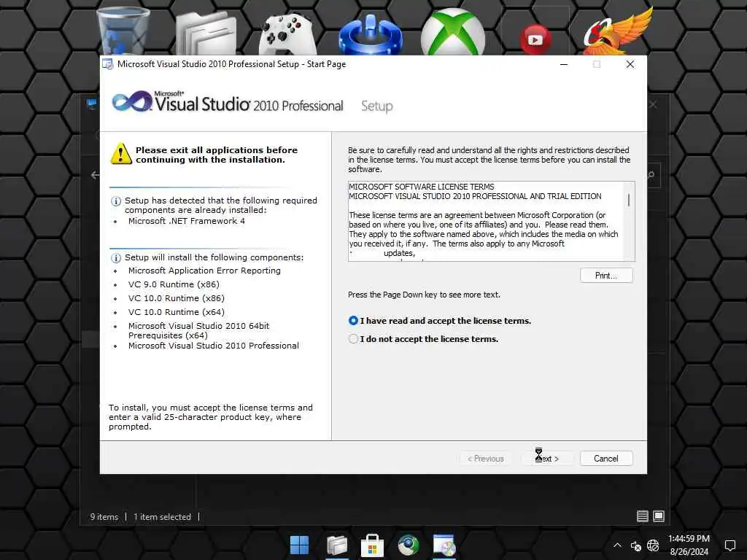
Task: Click info icon beside 'Setup has detected'
Action: coord(116,201)
